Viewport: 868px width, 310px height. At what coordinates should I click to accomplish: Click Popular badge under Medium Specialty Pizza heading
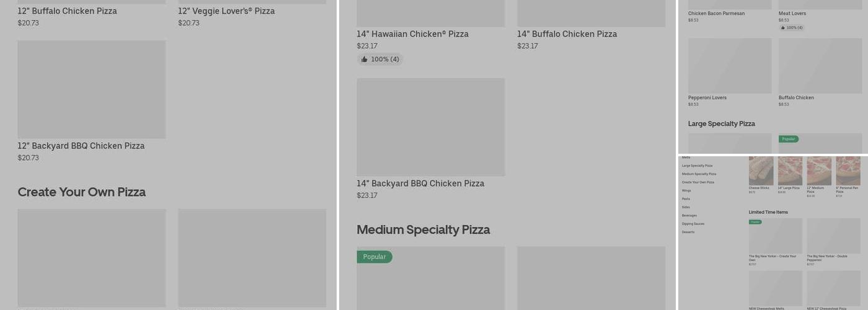(374, 257)
